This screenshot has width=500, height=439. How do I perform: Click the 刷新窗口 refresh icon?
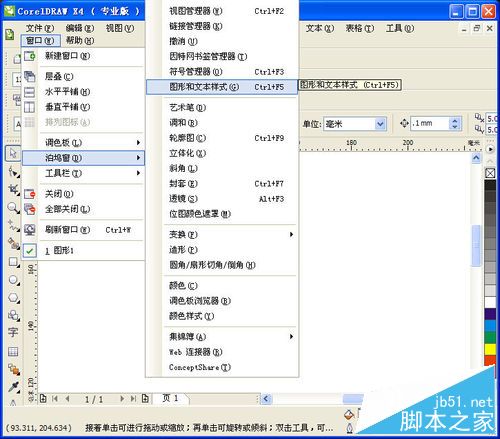pyautogui.click(x=29, y=230)
